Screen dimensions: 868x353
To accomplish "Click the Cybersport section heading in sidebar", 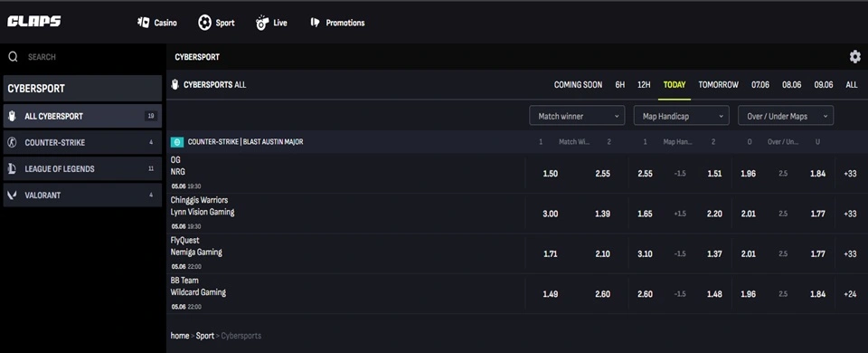I will (82, 89).
